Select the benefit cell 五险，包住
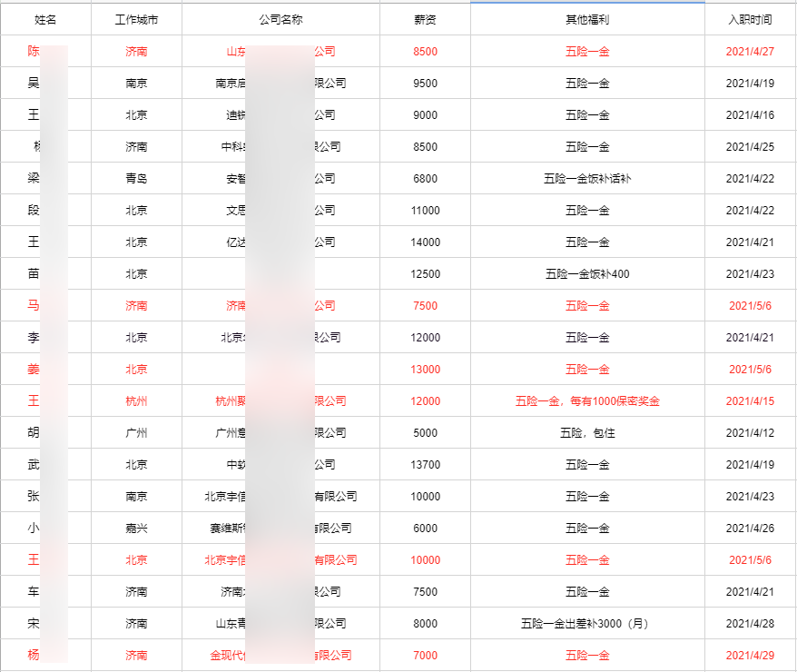The width and height of the screenshot is (797, 672). (587, 433)
